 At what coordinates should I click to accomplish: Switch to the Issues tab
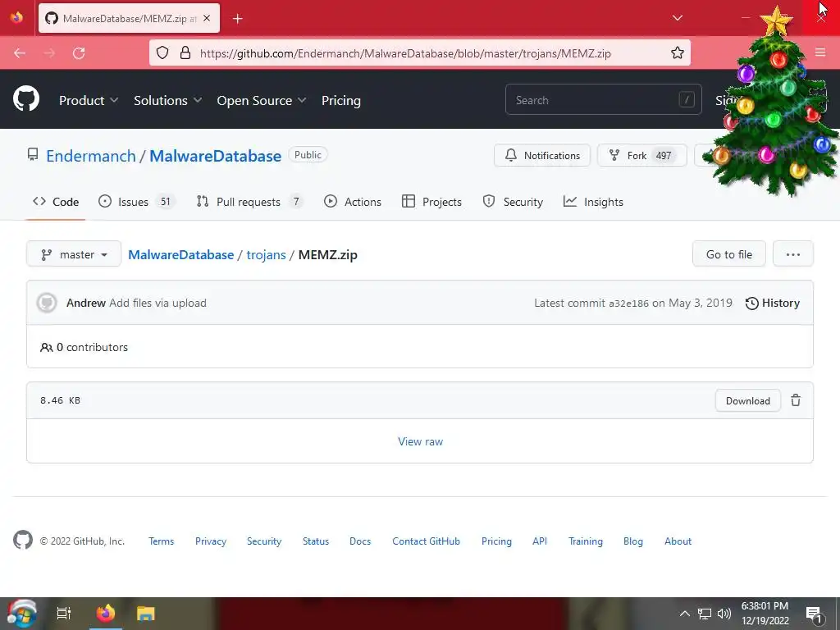click(136, 202)
